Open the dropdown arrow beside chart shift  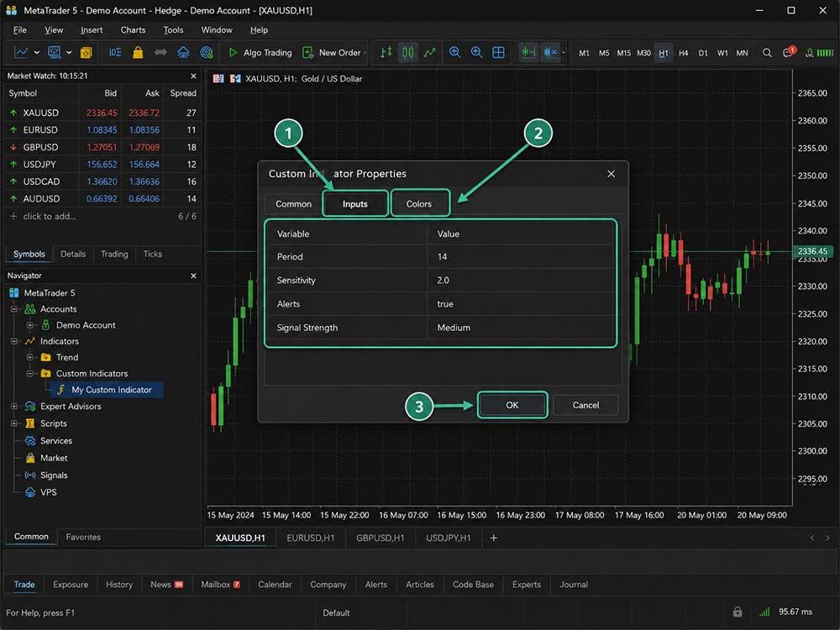coord(563,52)
